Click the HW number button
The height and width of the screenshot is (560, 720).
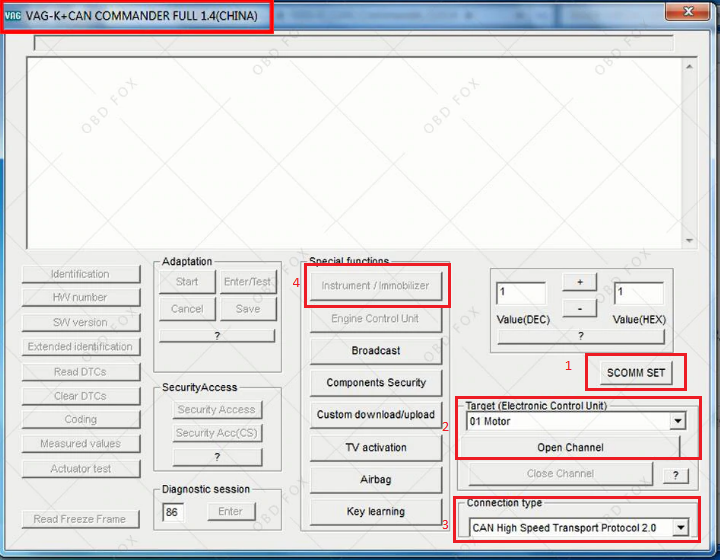click(81, 297)
